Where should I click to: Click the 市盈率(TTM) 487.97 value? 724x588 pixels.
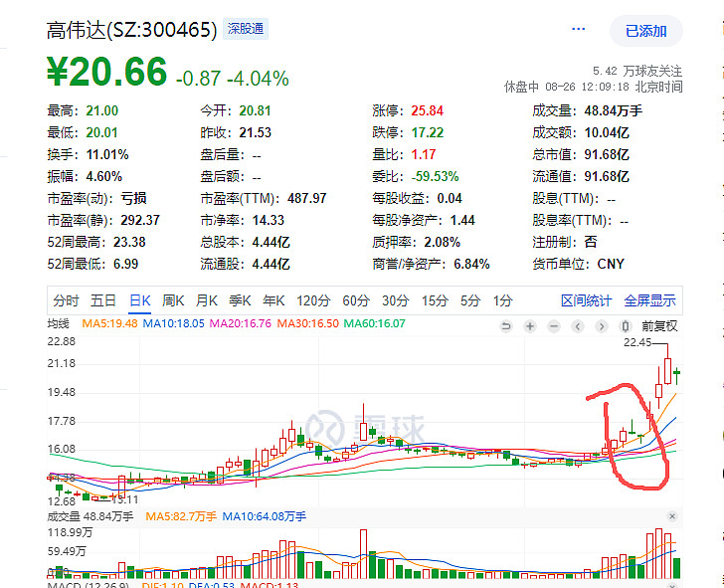click(x=306, y=199)
